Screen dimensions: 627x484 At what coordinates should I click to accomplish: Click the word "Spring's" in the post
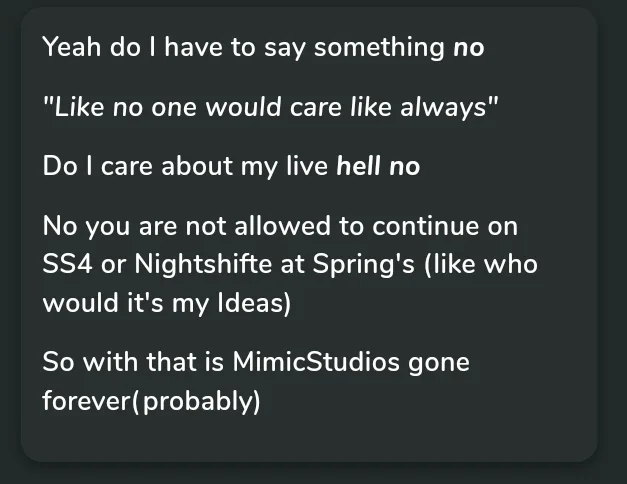[363, 264]
